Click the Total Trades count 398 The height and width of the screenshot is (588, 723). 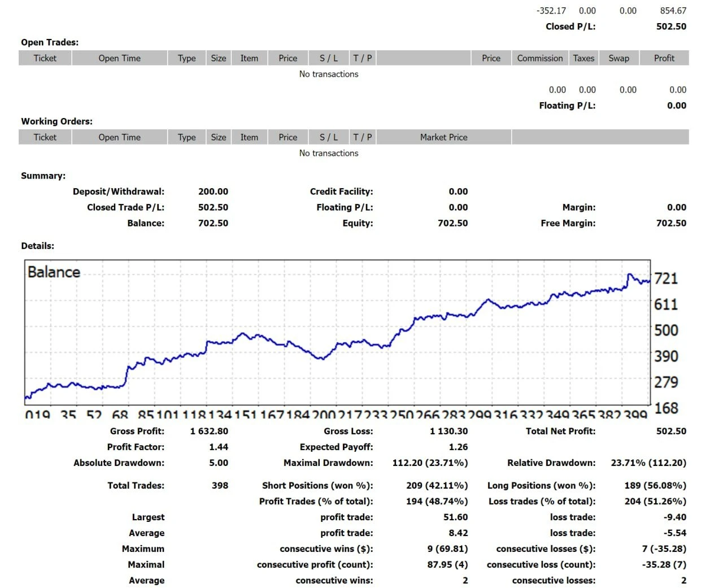220,485
